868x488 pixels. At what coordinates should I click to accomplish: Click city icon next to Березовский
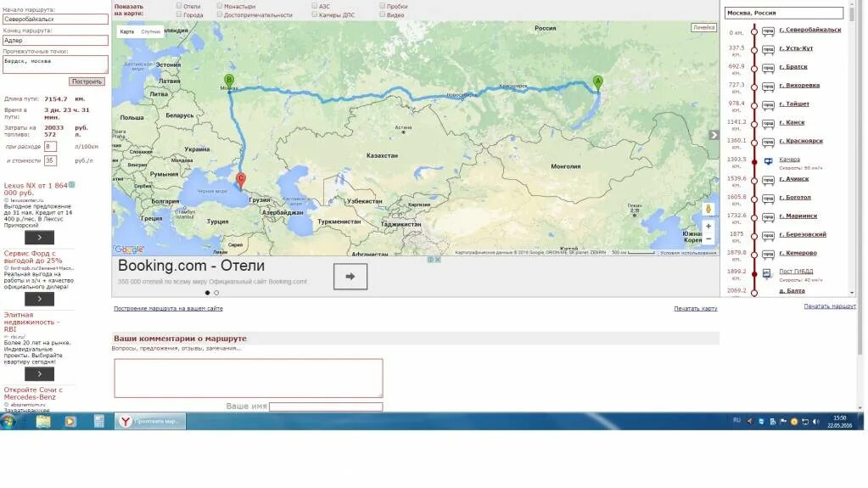click(x=768, y=235)
